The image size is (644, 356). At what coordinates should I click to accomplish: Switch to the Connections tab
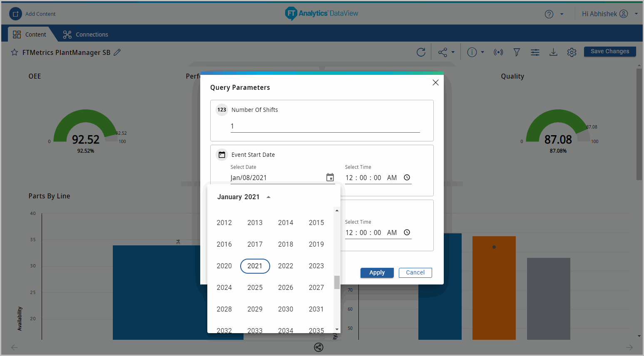(86, 35)
